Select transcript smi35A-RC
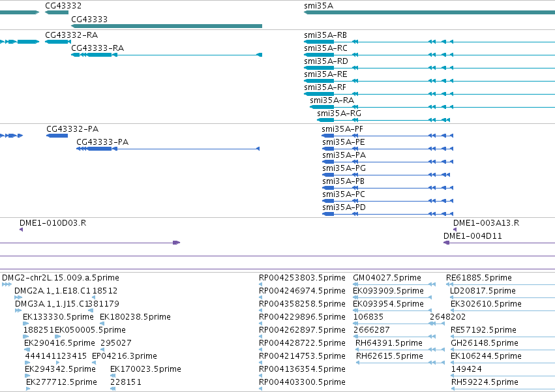The width and height of the screenshot is (555, 392). tap(325, 48)
